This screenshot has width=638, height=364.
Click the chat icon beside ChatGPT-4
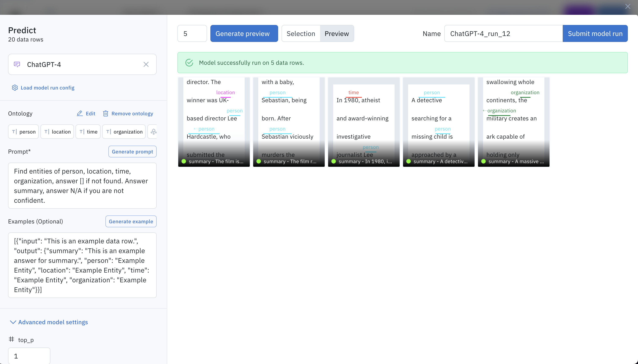coord(17,65)
